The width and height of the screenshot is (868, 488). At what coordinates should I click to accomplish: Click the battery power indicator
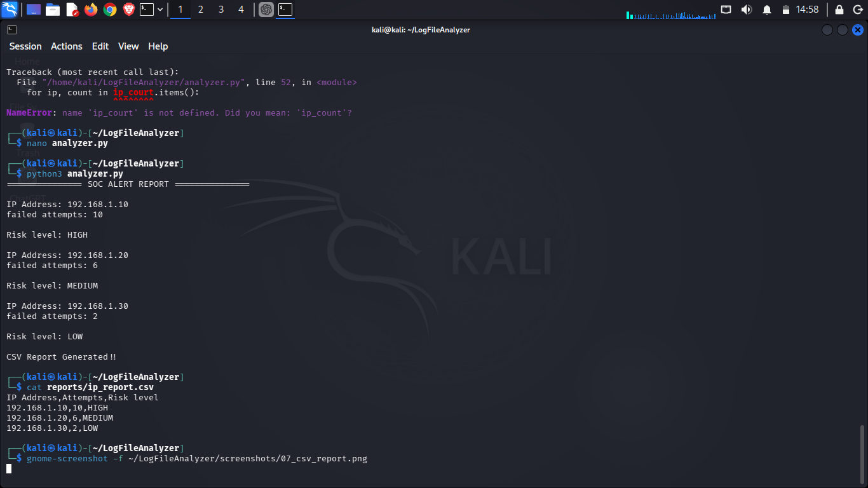(x=785, y=10)
